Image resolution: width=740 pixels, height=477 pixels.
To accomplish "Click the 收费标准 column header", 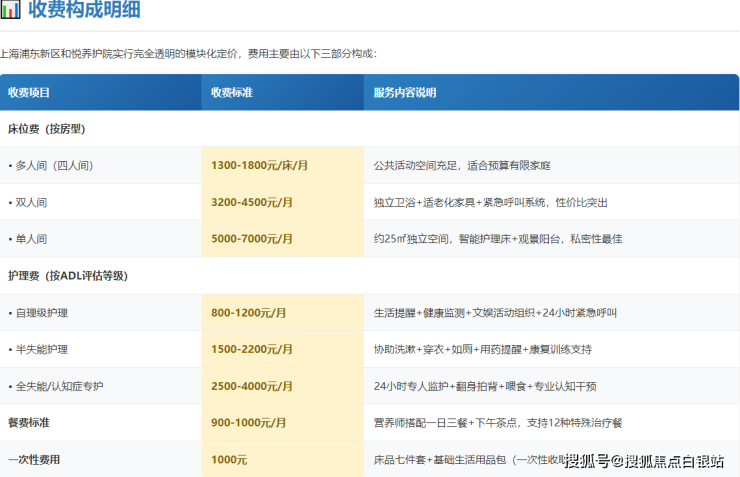I will [x=232, y=93].
